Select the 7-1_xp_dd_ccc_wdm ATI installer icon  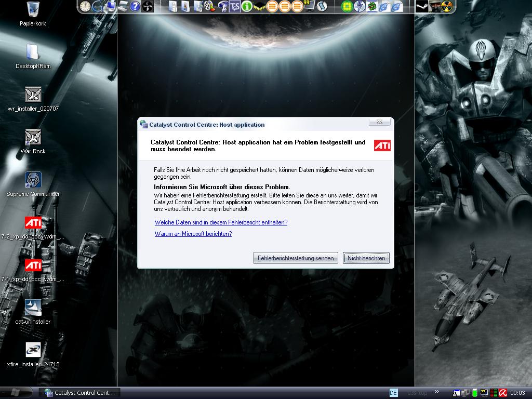(x=33, y=270)
